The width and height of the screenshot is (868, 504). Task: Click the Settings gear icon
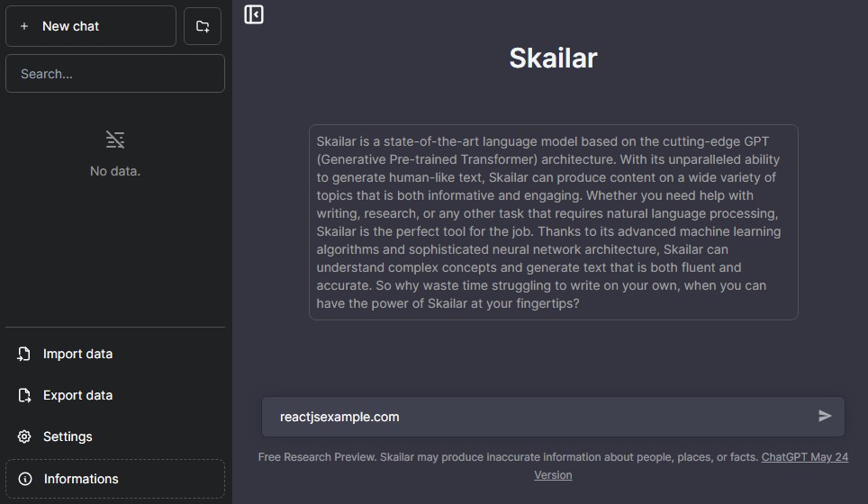tap(24, 436)
